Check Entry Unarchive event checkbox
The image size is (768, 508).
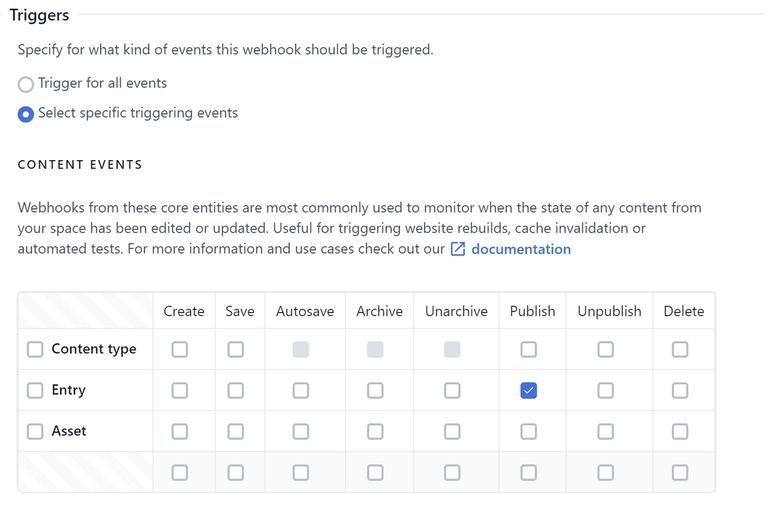452,390
